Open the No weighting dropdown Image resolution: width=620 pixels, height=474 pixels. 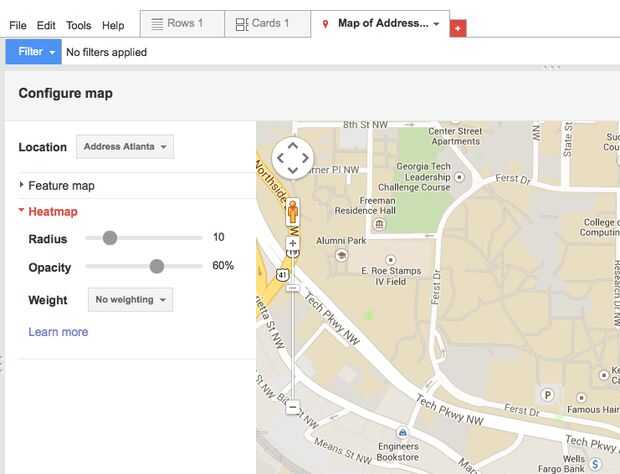129,300
